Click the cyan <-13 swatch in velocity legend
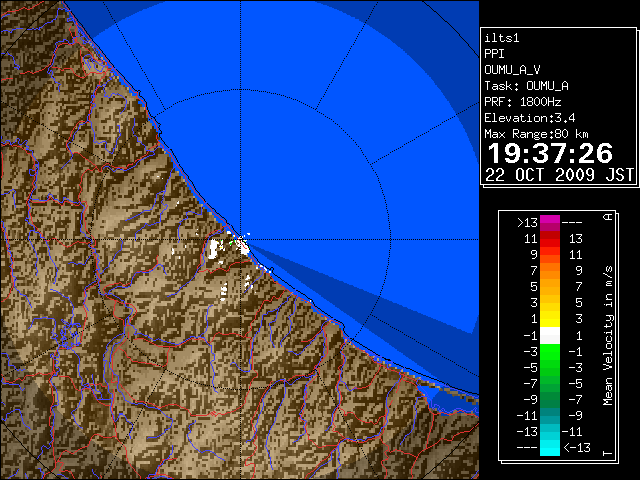This screenshot has height=480, width=640. (x=550, y=447)
